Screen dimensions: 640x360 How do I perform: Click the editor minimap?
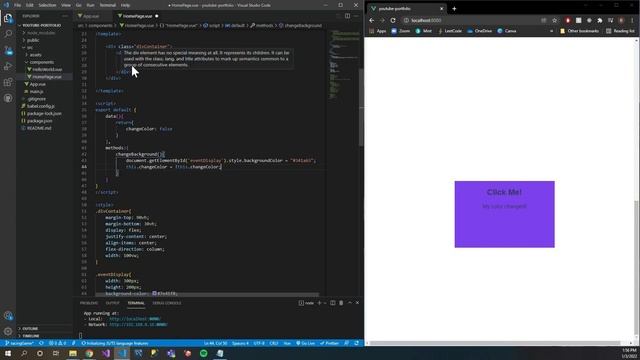pyautogui.click(x=344, y=65)
